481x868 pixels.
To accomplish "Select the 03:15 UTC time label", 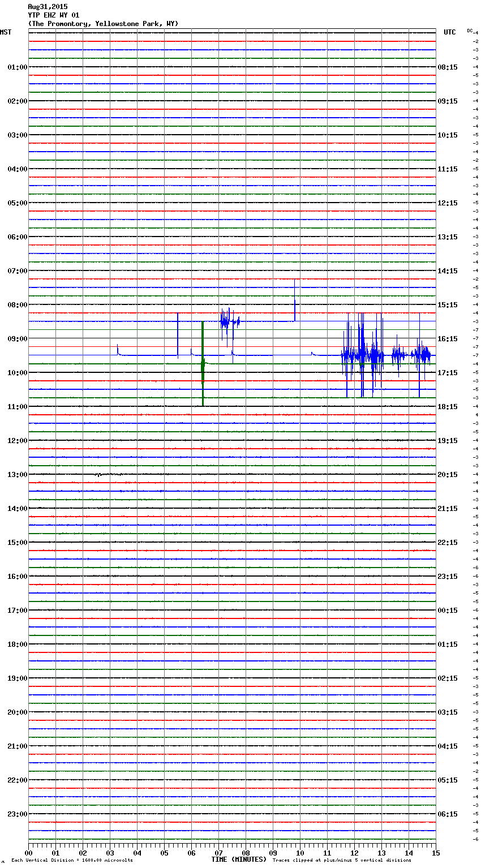I will click(x=448, y=712).
